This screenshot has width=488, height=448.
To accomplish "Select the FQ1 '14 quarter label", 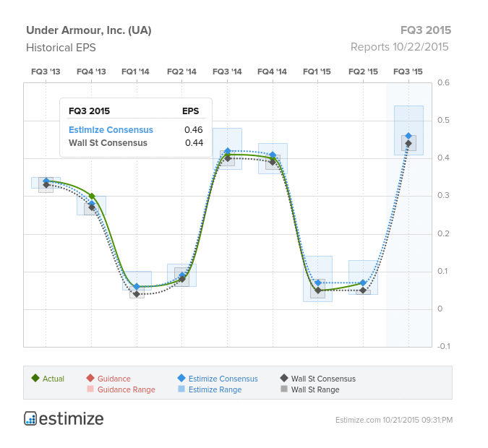I will point(135,72).
